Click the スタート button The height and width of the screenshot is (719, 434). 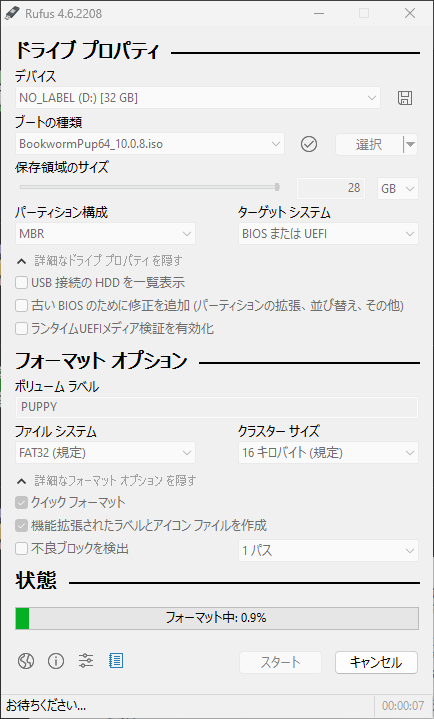click(x=280, y=663)
